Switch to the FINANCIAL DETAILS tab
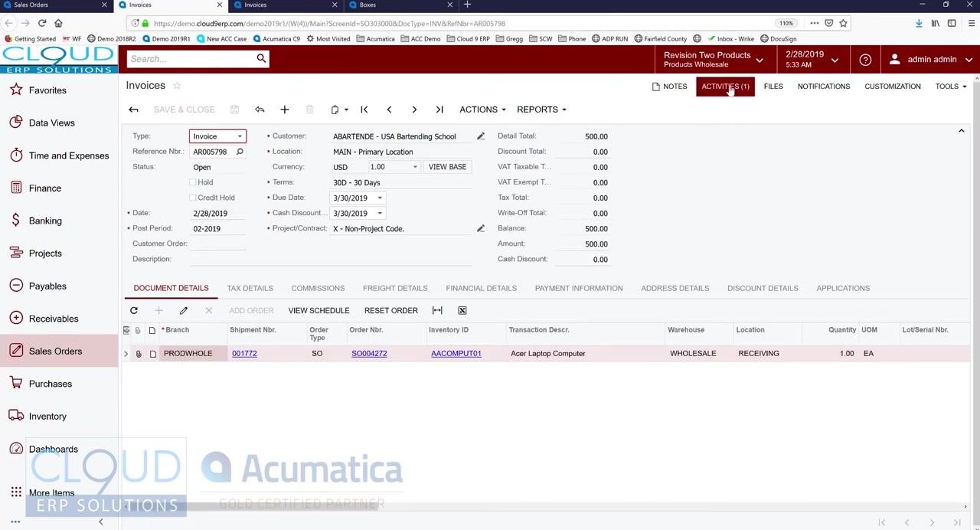 [481, 288]
